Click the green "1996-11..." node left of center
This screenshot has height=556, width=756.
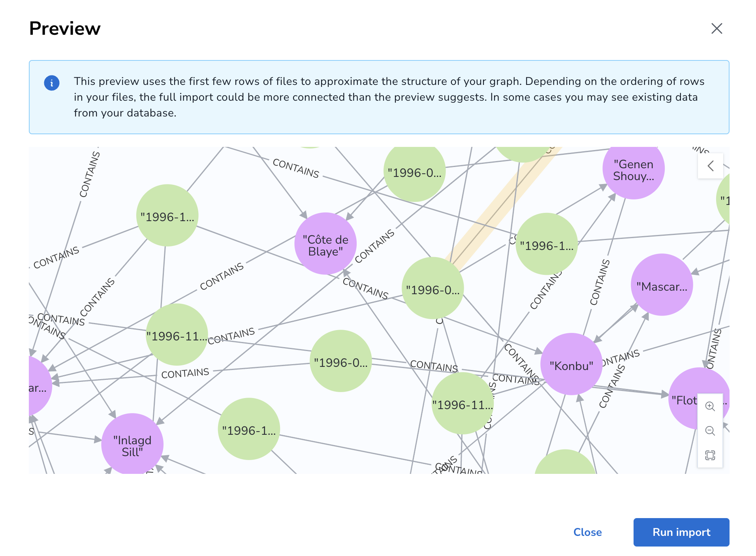click(x=177, y=334)
